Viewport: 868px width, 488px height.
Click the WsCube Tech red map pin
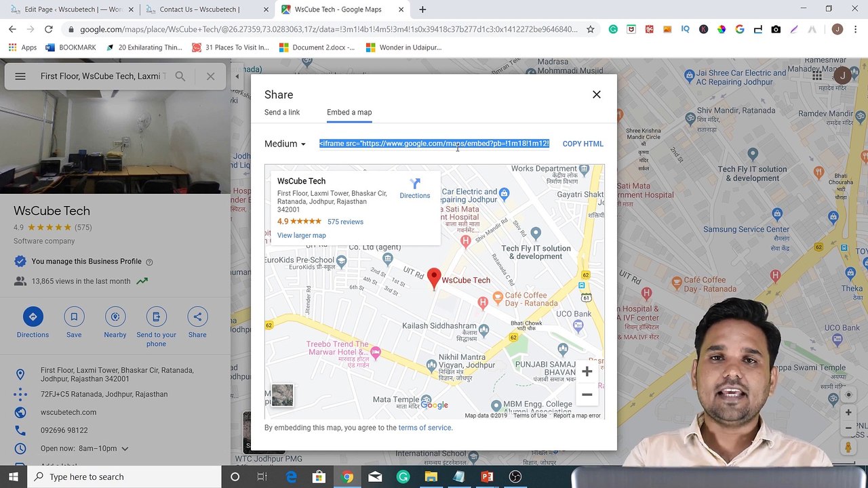[x=435, y=279]
